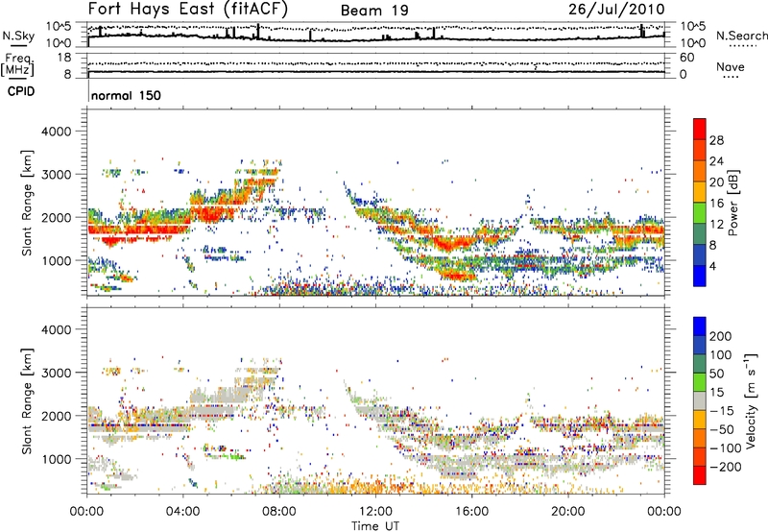Click the date "26/Jul/2010"
The image size is (768, 532).
click(x=616, y=10)
